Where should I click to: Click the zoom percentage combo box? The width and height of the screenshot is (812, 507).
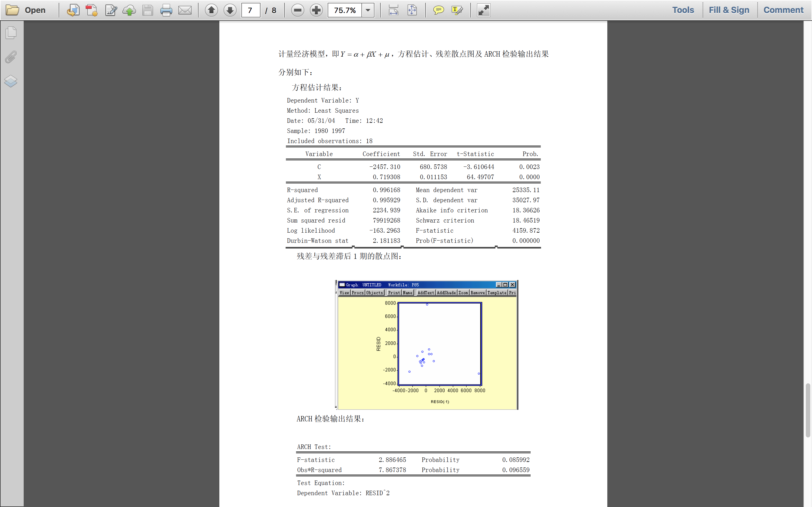point(345,10)
